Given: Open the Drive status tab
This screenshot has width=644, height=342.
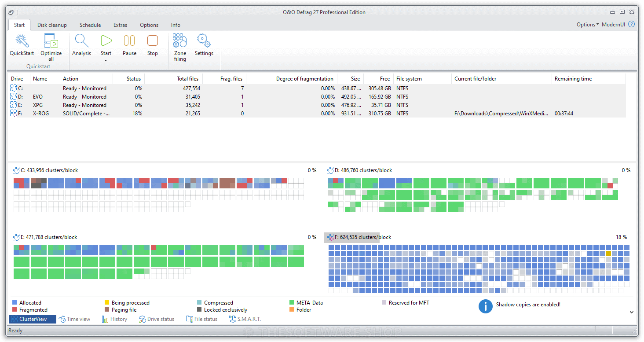Looking at the screenshot, I should (157, 319).
